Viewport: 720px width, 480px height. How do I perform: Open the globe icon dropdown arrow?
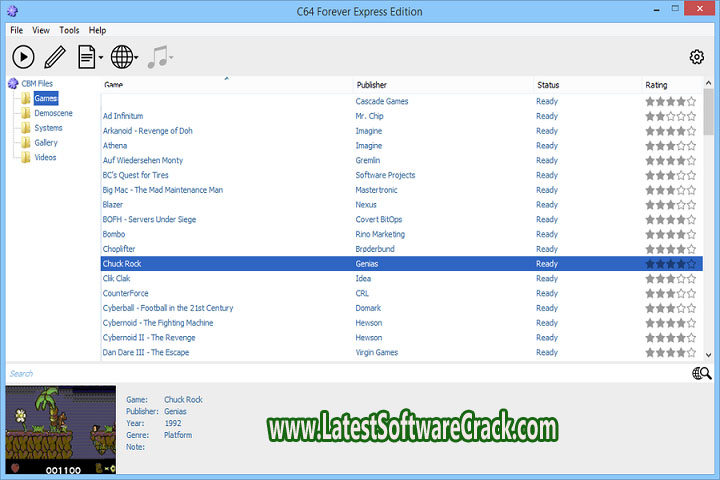pos(136,57)
